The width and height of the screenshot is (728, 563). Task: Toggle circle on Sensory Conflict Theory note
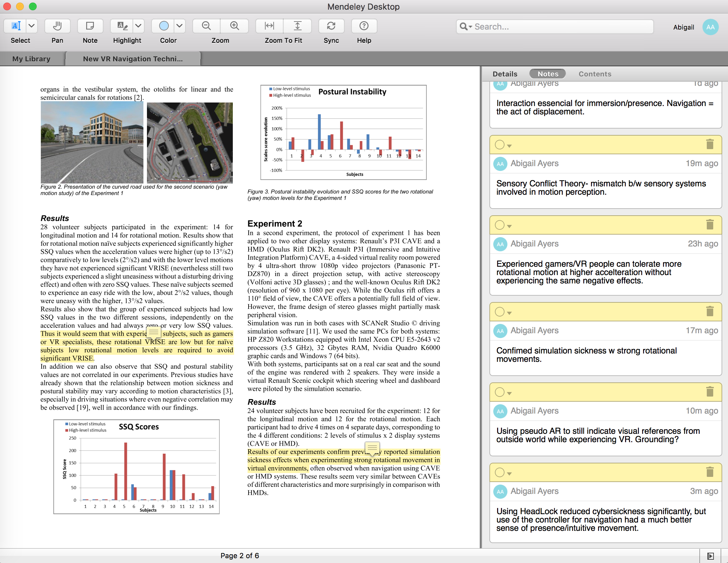point(499,145)
